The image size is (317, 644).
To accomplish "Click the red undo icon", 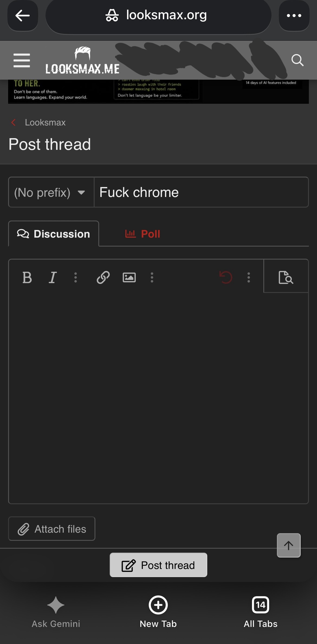I will (226, 277).
